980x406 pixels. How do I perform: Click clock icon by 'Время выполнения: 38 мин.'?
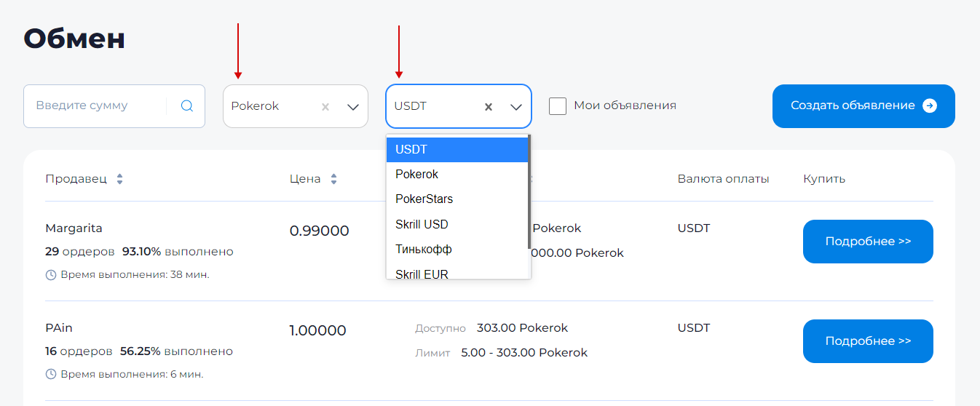51,275
